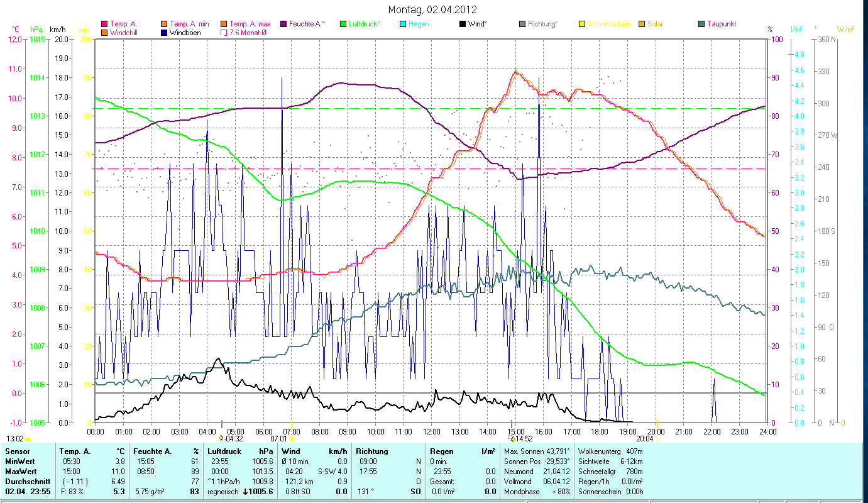
Task: Toggle the Solar legend square
Action: tap(642, 24)
